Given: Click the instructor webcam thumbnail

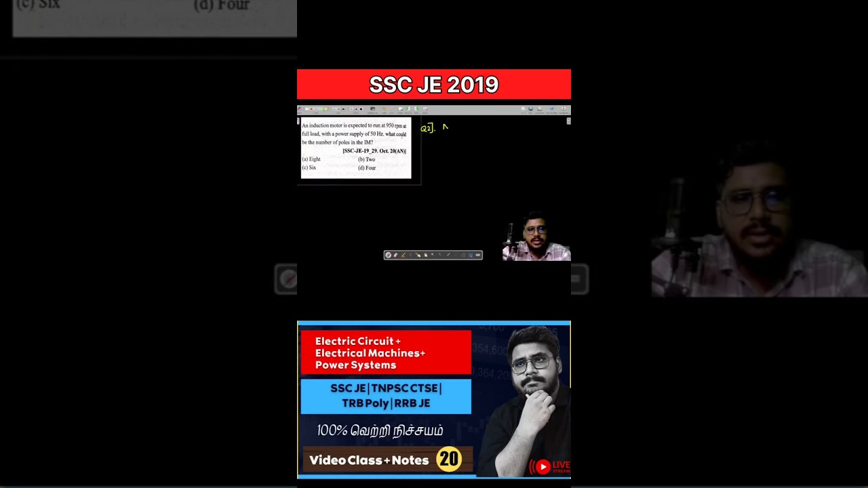Looking at the screenshot, I should point(536,237).
